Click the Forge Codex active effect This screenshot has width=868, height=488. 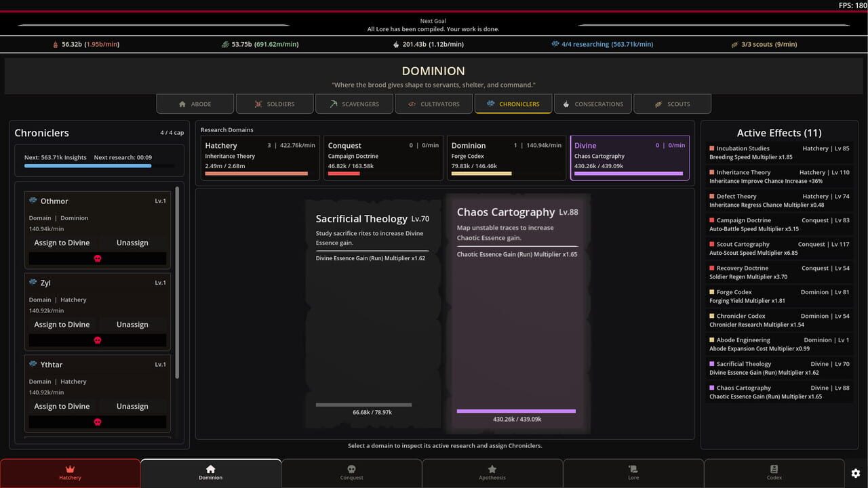pos(779,296)
